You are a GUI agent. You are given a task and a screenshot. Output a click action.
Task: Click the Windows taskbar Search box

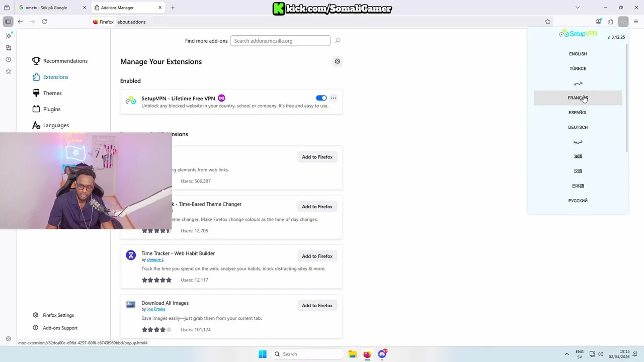pos(307,354)
